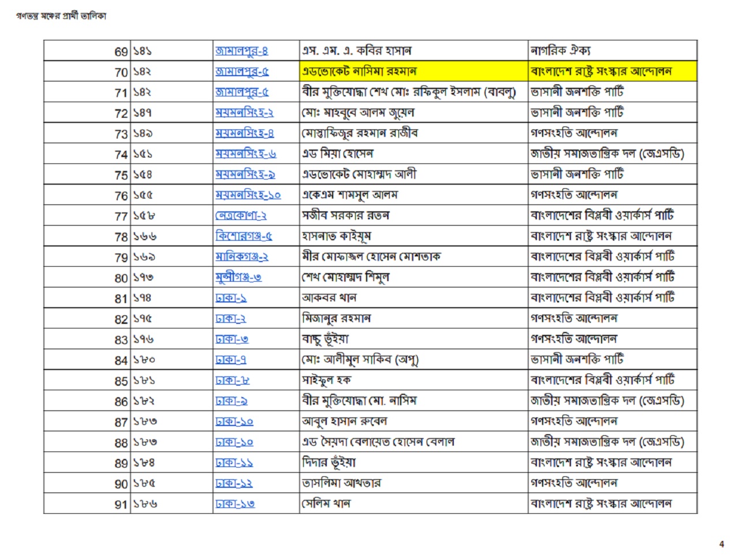This screenshot has height=560, width=739.
Task: Follow the মানিকগঞ্জ-২ constituency link
Action: tap(241, 257)
